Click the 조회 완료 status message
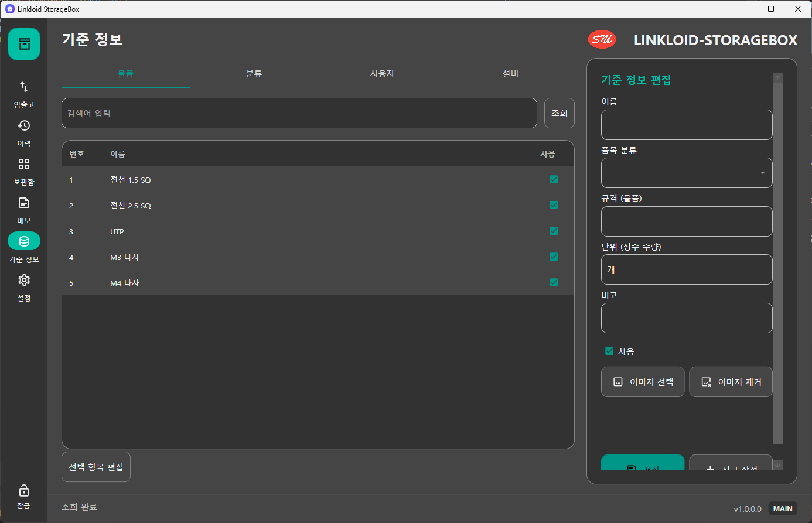 click(79, 507)
